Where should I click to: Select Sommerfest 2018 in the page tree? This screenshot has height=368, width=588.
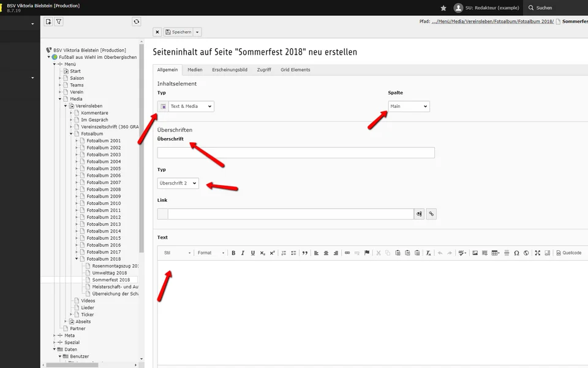pyautogui.click(x=111, y=280)
